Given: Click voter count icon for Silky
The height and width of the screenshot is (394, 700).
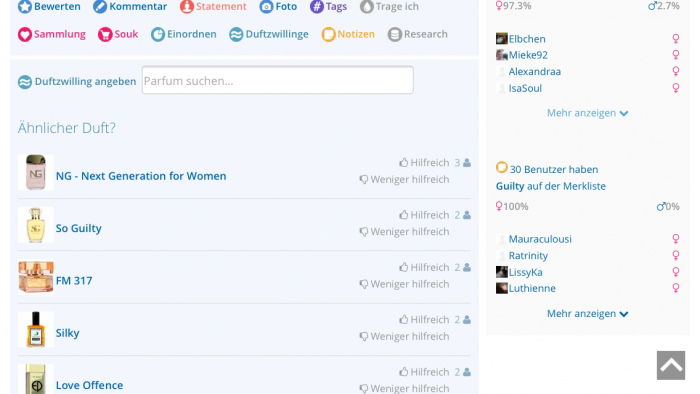Looking at the screenshot, I should [x=467, y=319].
